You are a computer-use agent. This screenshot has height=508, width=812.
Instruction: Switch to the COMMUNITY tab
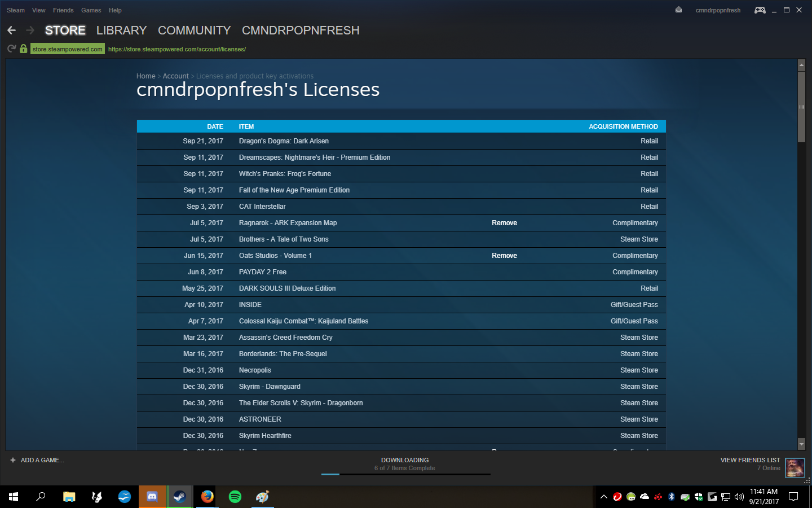pyautogui.click(x=195, y=30)
